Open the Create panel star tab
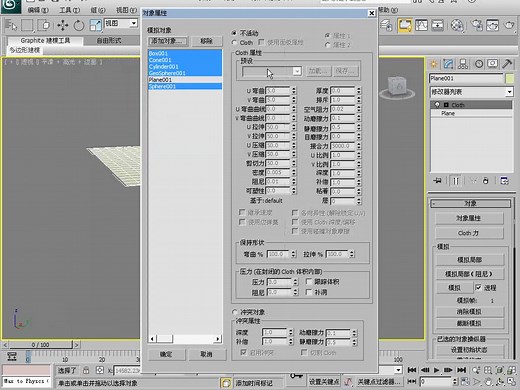 coord(434,64)
